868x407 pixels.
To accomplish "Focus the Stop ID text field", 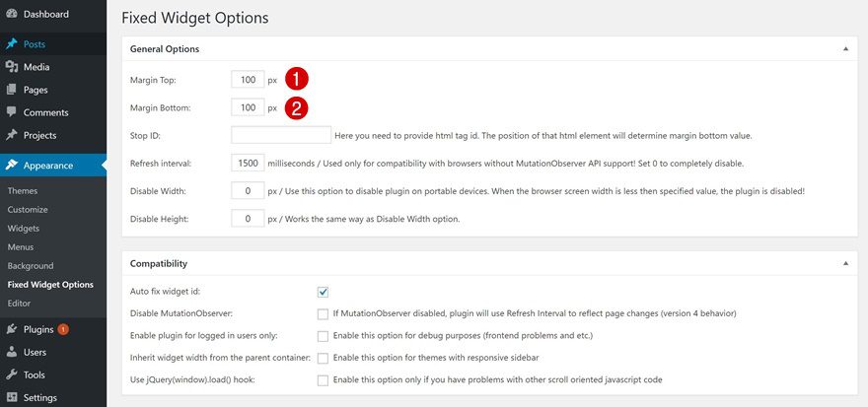I will click(x=281, y=135).
